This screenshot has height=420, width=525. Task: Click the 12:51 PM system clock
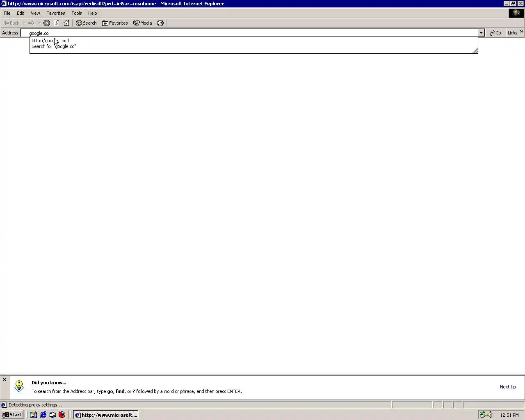[509, 415]
